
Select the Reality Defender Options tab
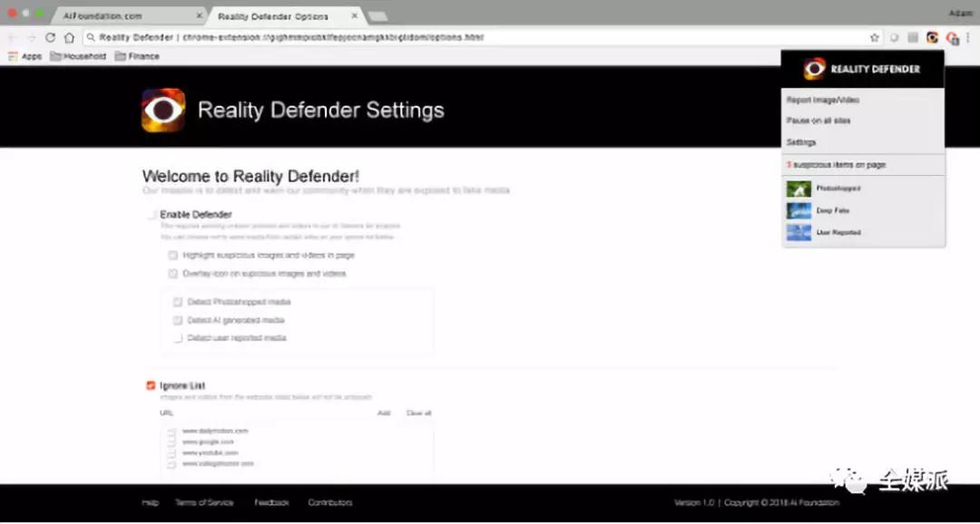point(285,15)
